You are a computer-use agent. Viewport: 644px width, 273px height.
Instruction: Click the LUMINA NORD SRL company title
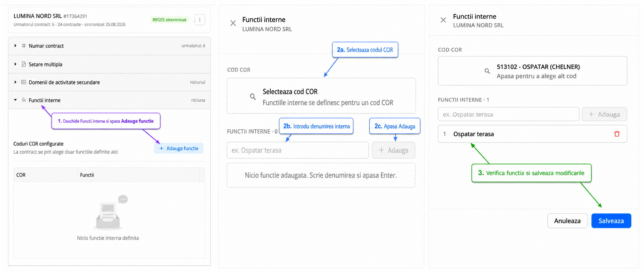click(37, 16)
